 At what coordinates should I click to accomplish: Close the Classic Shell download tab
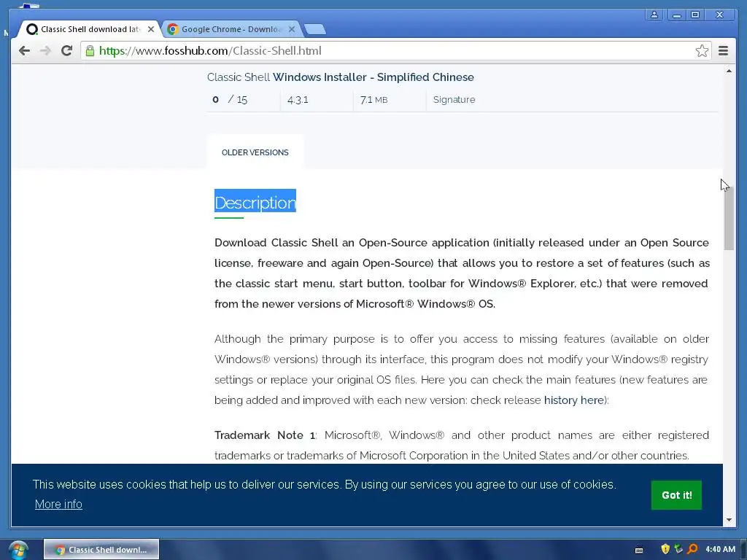click(x=151, y=29)
